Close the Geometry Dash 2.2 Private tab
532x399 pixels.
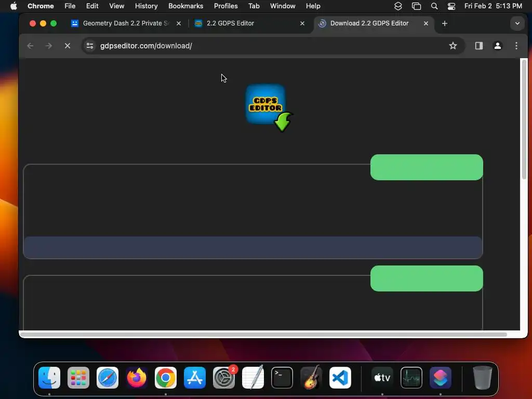[179, 23]
